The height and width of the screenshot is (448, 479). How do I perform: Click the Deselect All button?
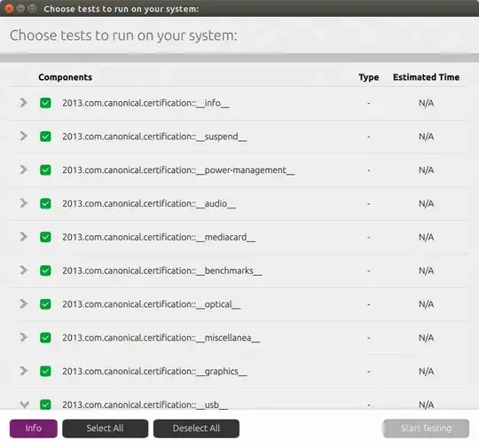click(x=196, y=428)
